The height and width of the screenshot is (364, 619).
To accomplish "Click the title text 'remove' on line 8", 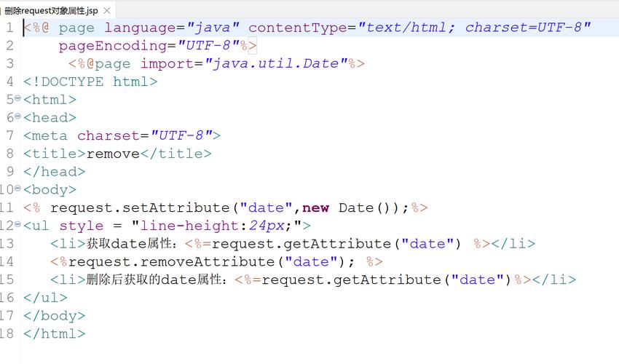I will (113, 154).
